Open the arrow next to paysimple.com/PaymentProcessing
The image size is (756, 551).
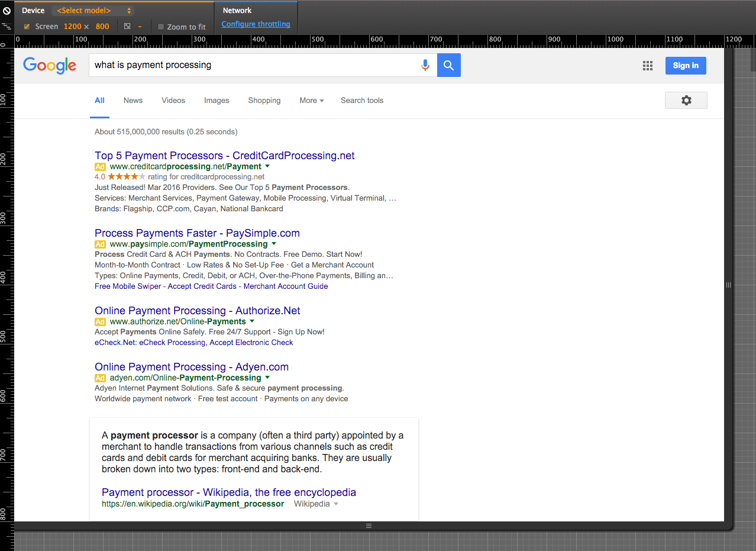274,244
